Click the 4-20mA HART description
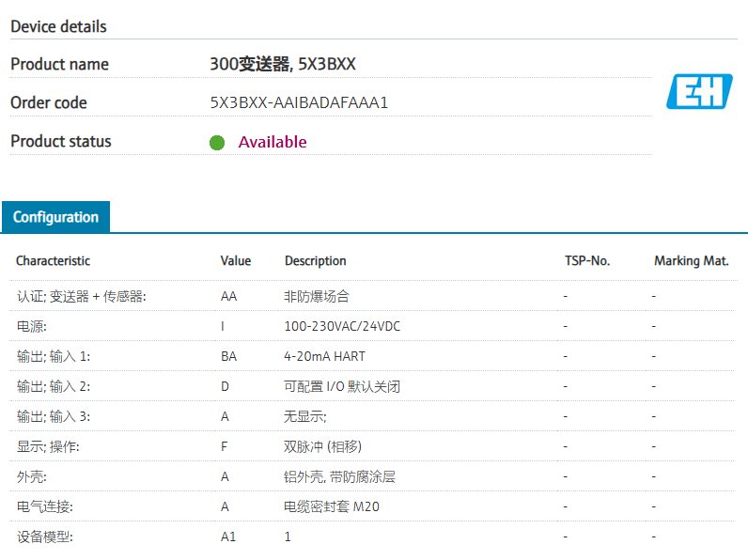This screenshot has height=560, width=748. [324, 356]
